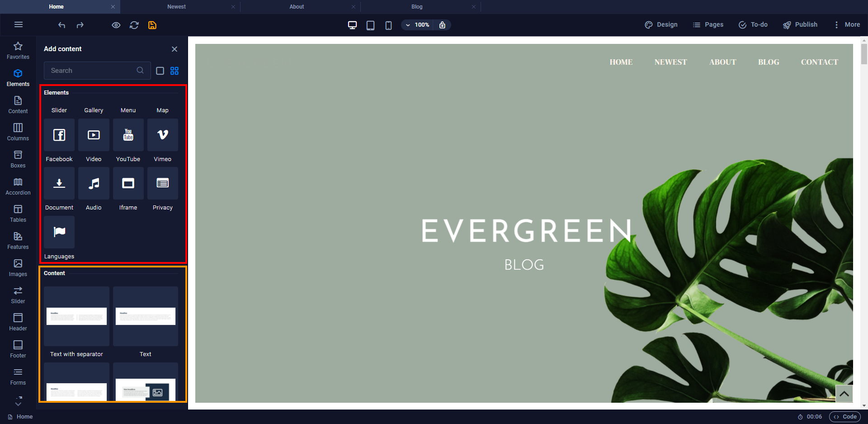Select the Facebook element
This screenshot has width=868, height=424.
tap(59, 135)
